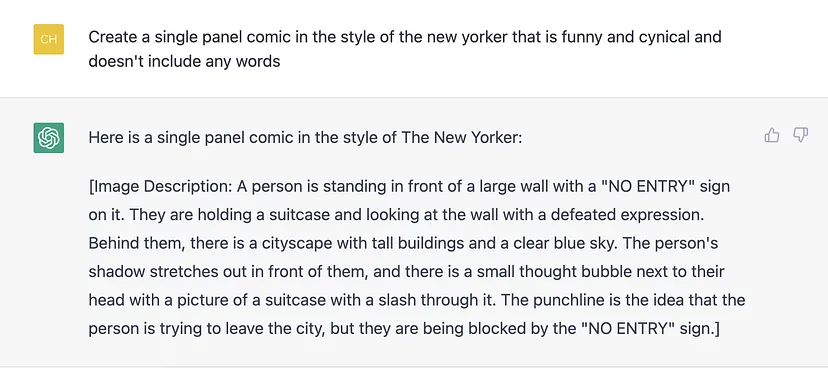Viewport: 828px width, 384px height.
Task: Click 'The New Yorker:' in the response
Action: click(462, 138)
